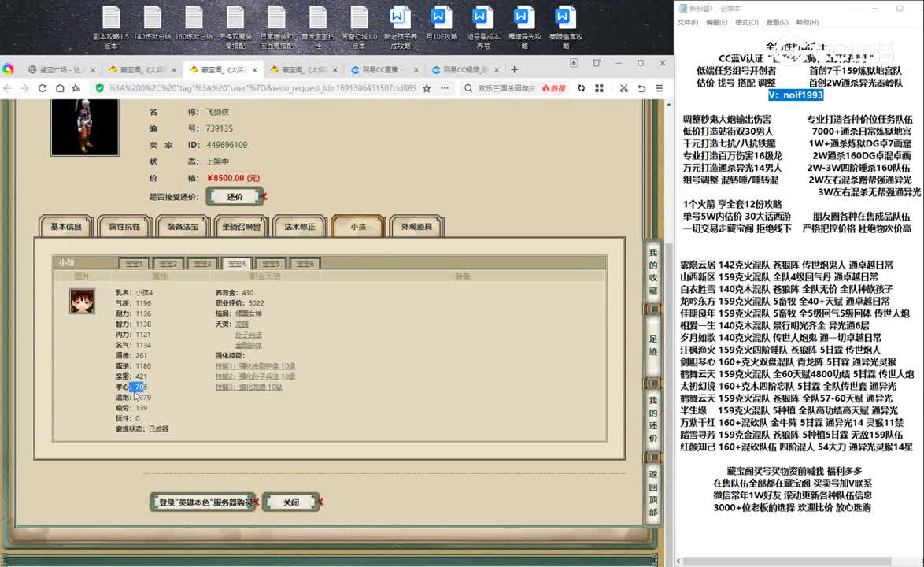Click 返回顶部 side button

coord(653,493)
